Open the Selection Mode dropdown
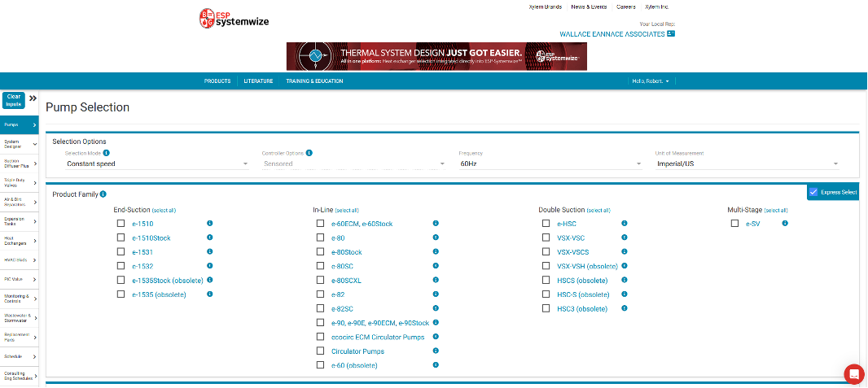The height and width of the screenshot is (388, 868). 157,163
